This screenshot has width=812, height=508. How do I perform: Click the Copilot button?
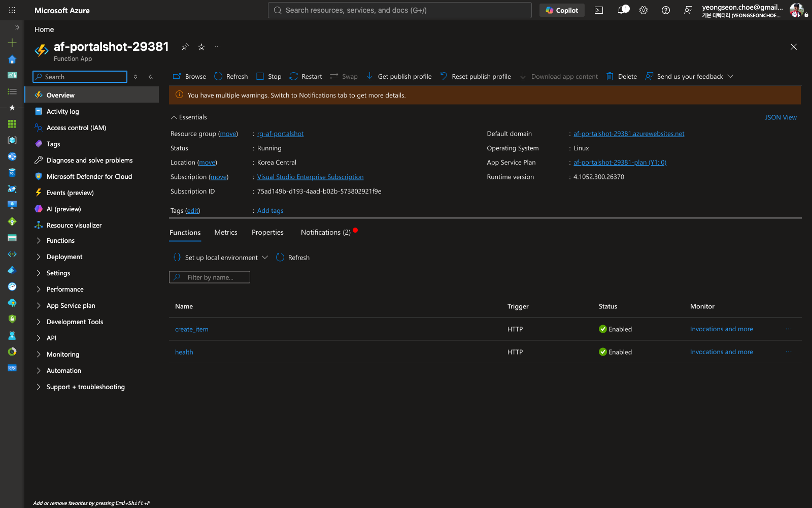(562, 10)
